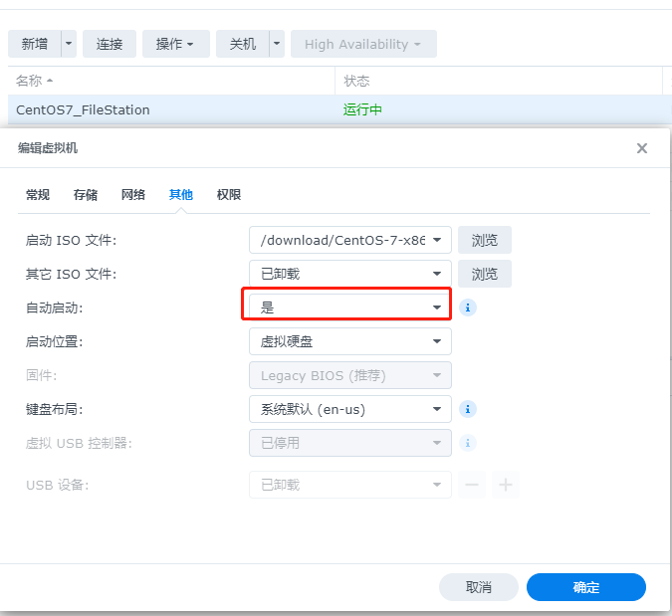This screenshot has width=672, height=616.
Task: Open the 自动启动 dropdown
Action: (x=350, y=308)
